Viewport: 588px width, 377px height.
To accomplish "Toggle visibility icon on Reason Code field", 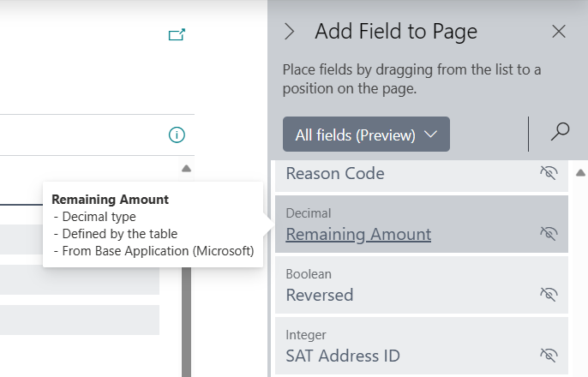I will click(549, 173).
